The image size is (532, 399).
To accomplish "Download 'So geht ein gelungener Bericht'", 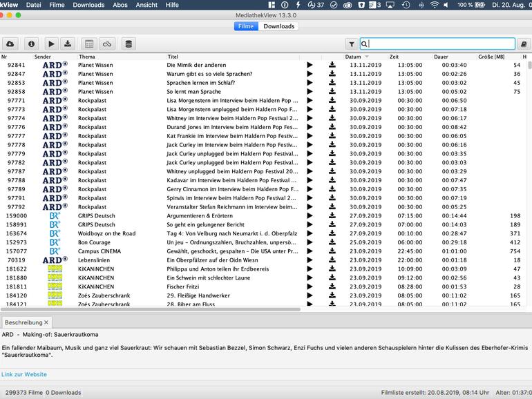I will tap(332, 224).
